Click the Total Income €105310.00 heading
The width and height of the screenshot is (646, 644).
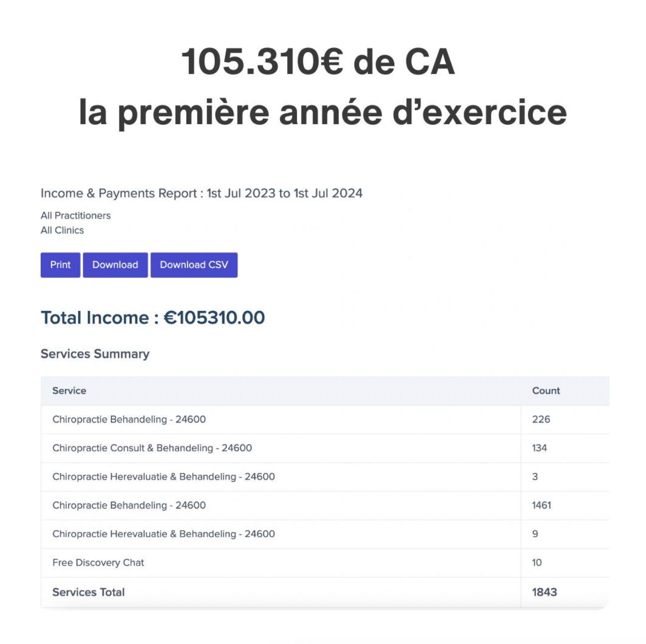pyautogui.click(x=153, y=318)
